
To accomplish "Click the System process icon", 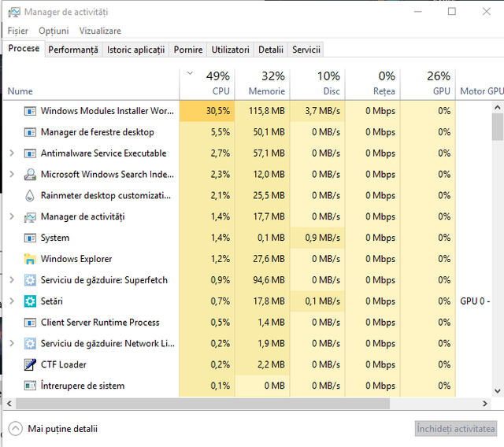I will 30,238.
